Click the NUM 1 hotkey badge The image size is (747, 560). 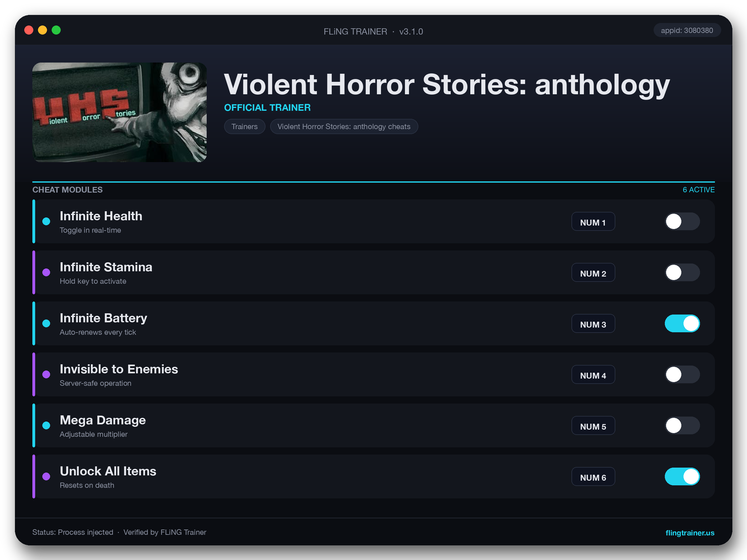[593, 222]
